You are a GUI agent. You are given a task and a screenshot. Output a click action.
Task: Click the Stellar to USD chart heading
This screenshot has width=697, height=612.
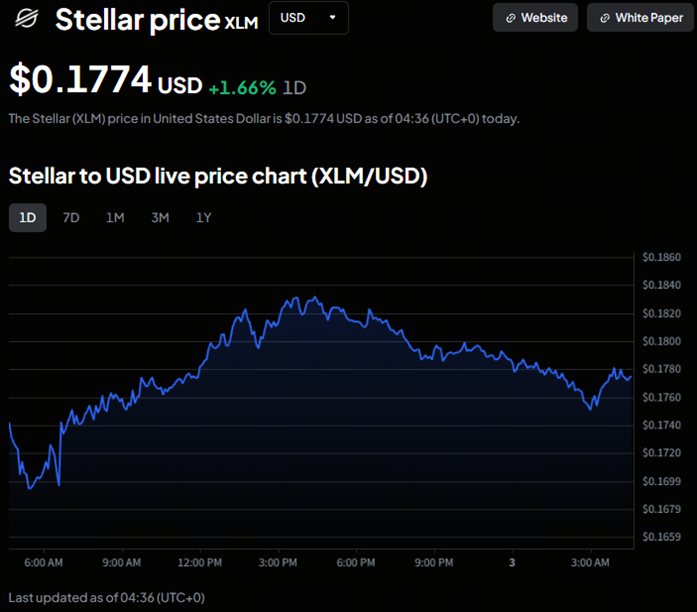(x=218, y=176)
